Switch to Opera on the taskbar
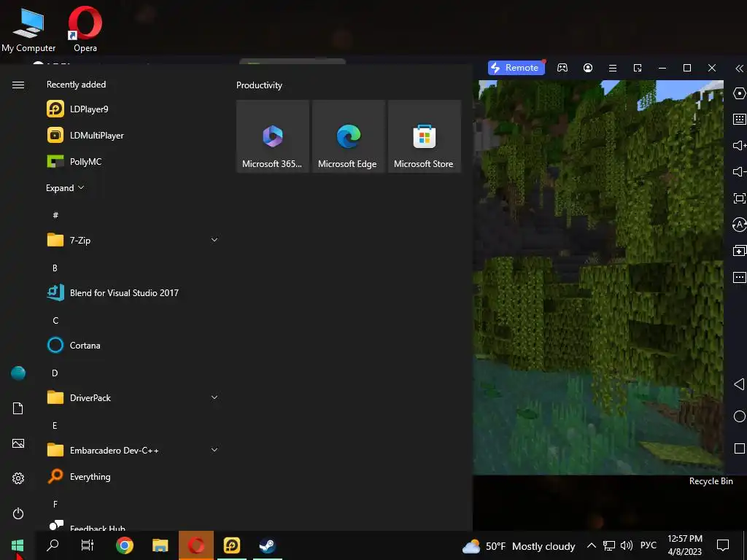 pos(196,545)
